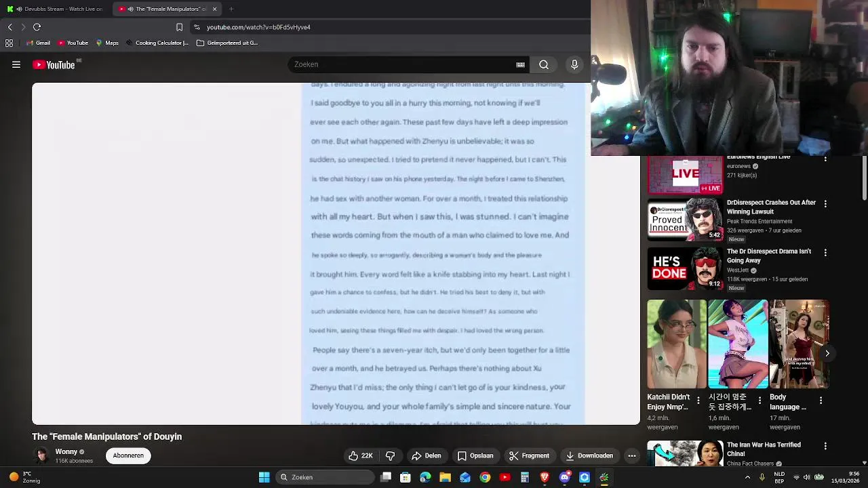Click the magnifier search button on YouTube

click(544, 64)
